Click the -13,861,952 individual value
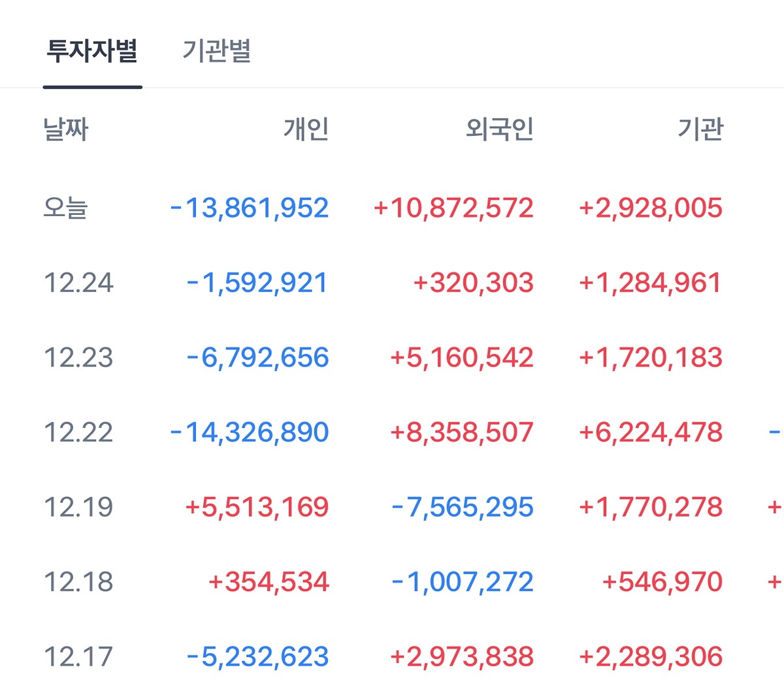 [250, 208]
